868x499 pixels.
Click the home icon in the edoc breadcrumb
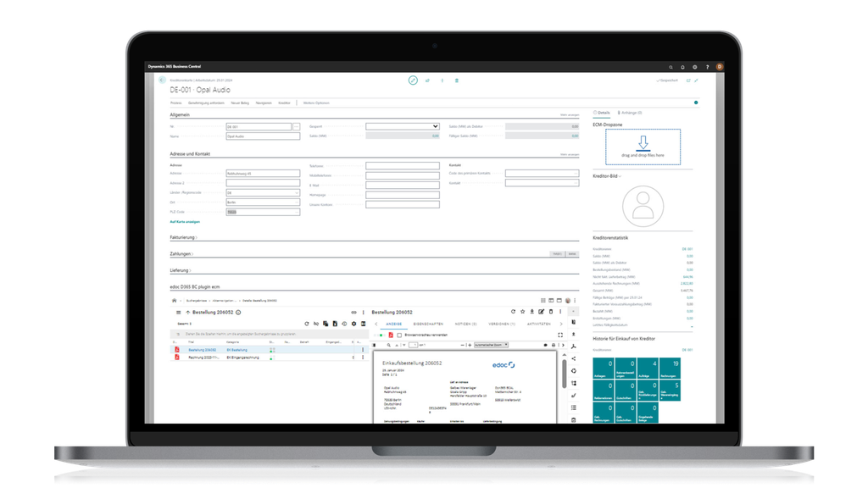pos(175,301)
